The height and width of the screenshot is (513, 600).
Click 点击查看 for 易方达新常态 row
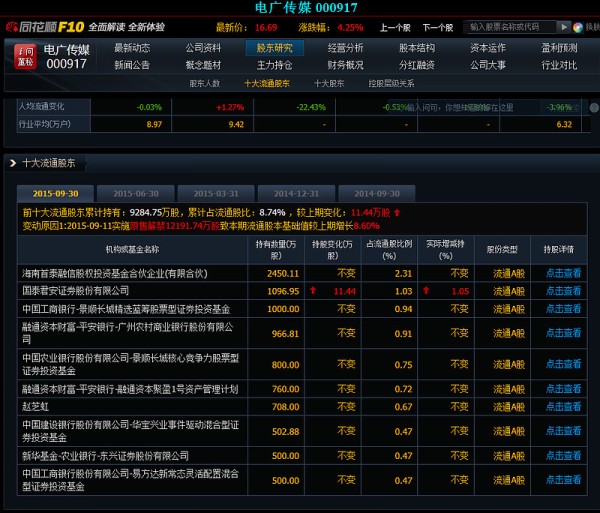563,480
